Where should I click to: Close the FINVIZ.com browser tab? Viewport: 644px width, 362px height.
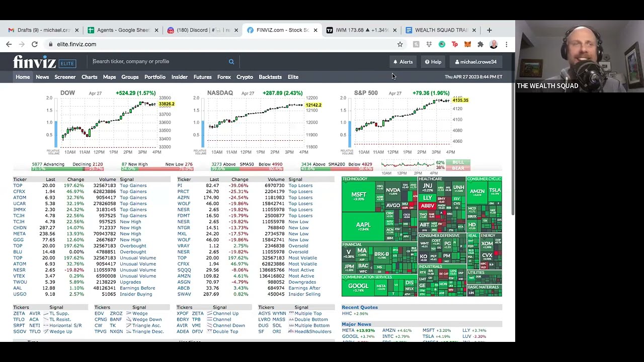coord(315,30)
